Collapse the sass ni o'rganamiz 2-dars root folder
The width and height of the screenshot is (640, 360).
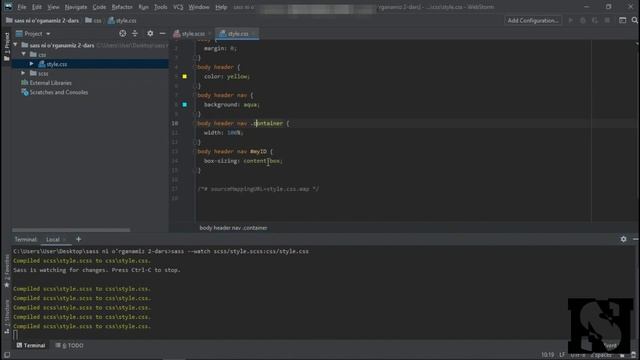pos(16,45)
